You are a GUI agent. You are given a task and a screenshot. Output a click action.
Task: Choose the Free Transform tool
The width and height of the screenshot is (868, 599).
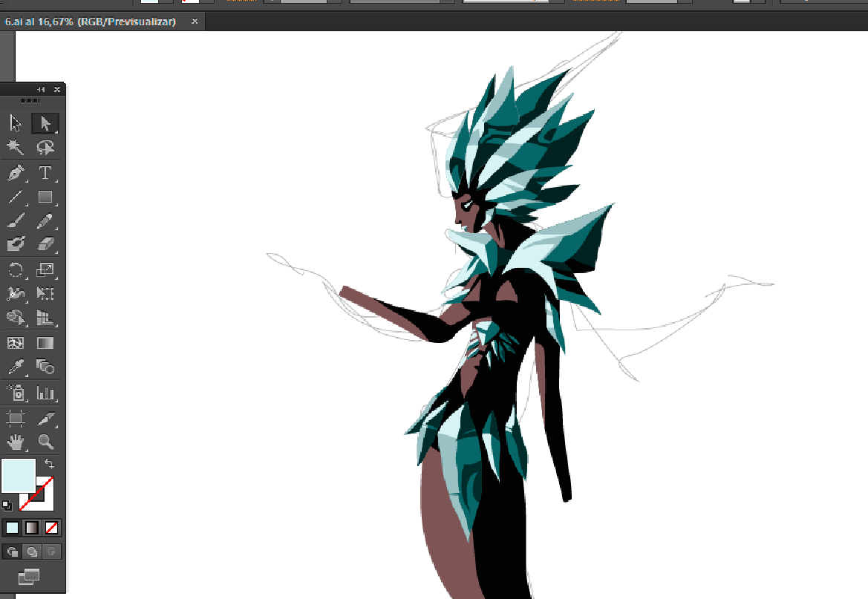click(x=45, y=293)
